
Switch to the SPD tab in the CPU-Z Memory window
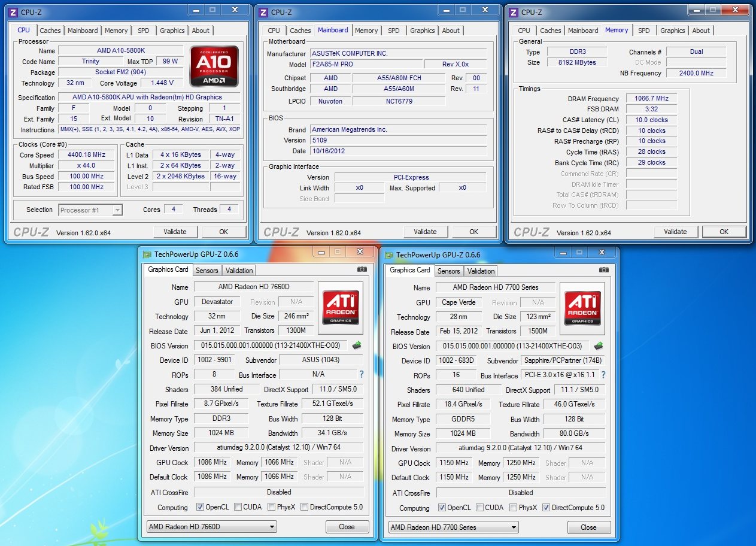click(643, 31)
